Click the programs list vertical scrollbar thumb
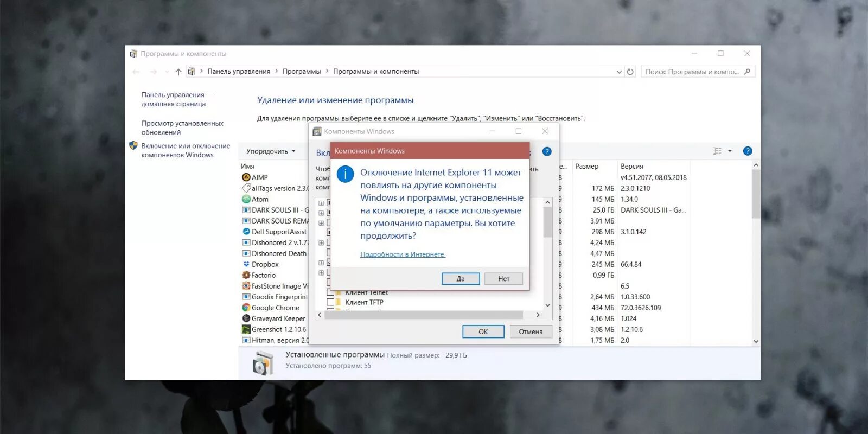The height and width of the screenshot is (434, 868). pos(756,194)
